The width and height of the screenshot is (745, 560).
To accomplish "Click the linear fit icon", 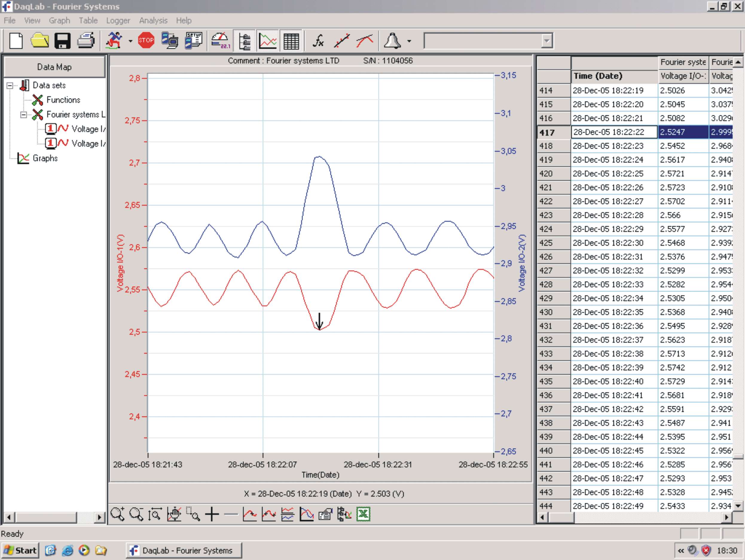I will pos(341,40).
